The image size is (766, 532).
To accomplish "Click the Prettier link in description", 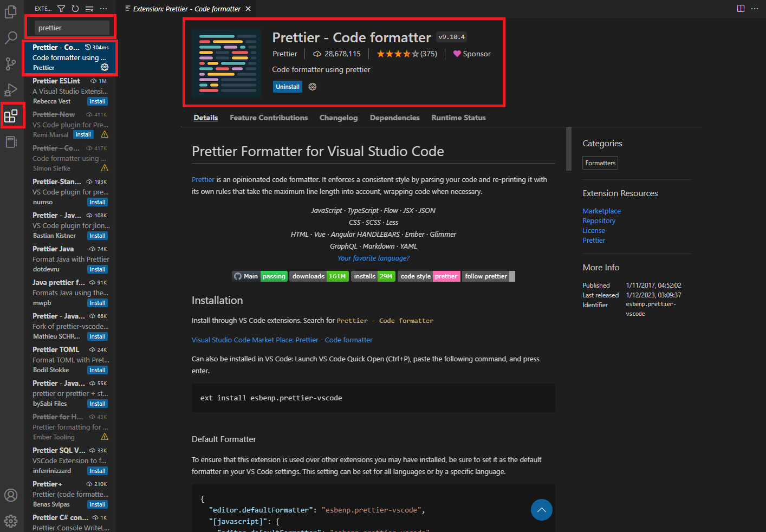I will point(203,179).
